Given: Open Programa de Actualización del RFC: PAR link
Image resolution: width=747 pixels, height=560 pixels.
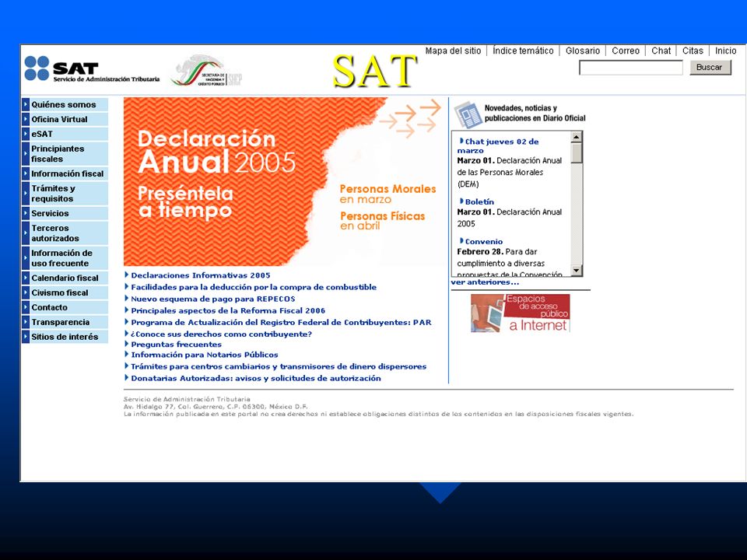Looking at the screenshot, I should [x=281, y=322].
